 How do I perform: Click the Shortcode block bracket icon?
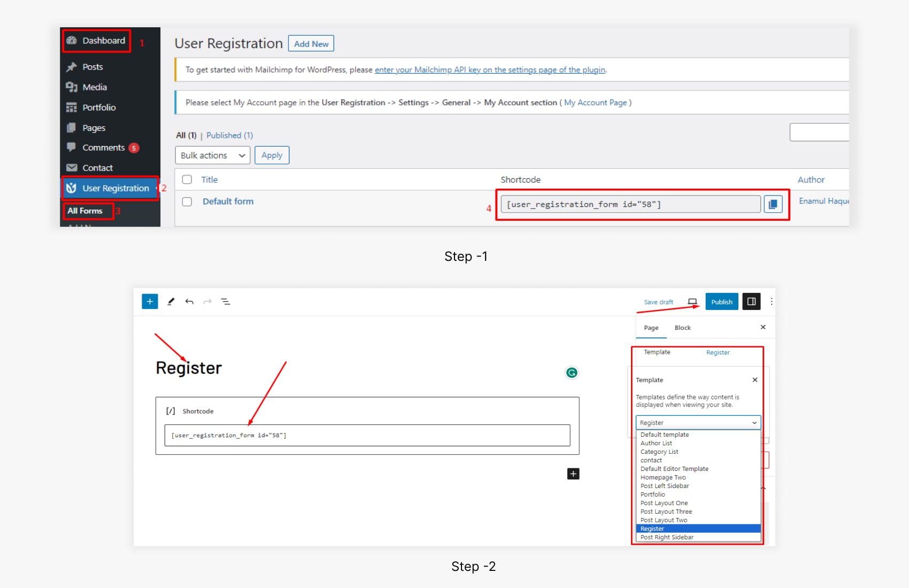click(x=171, y=411)
